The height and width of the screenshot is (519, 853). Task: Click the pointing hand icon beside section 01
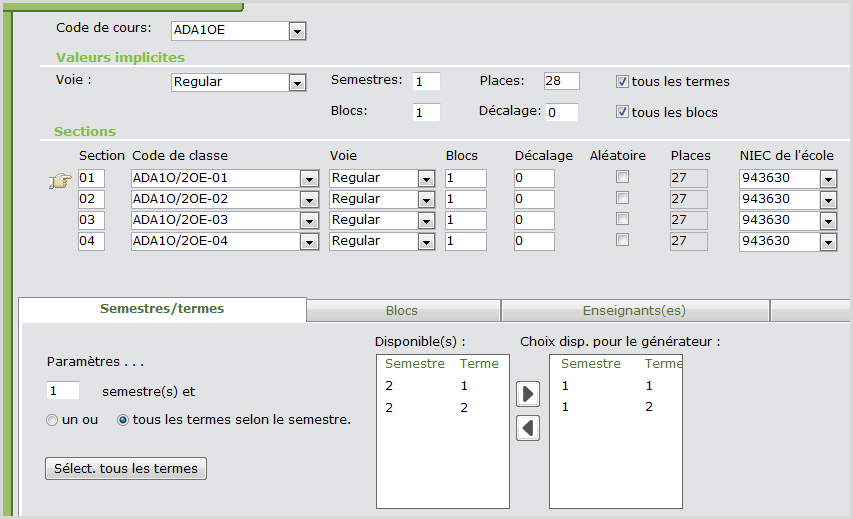pyautogui.click(x=60, y=180)
